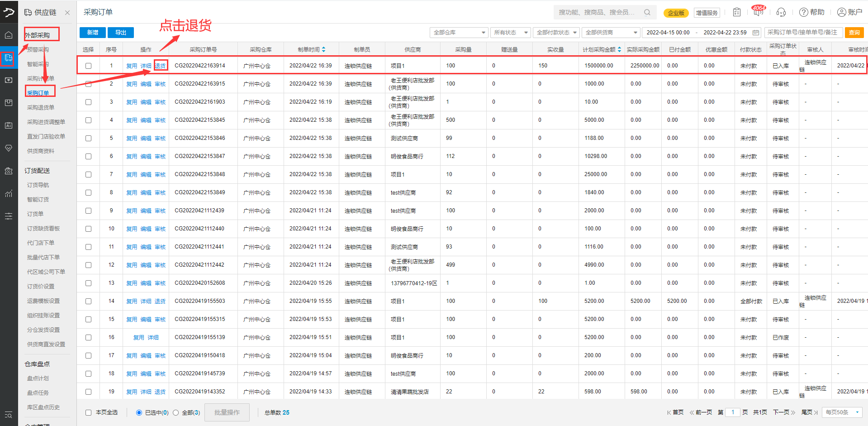Sort by the 计划采购金额 column arrows
This screenshot has width=868, height=426.
coord(619,49)
